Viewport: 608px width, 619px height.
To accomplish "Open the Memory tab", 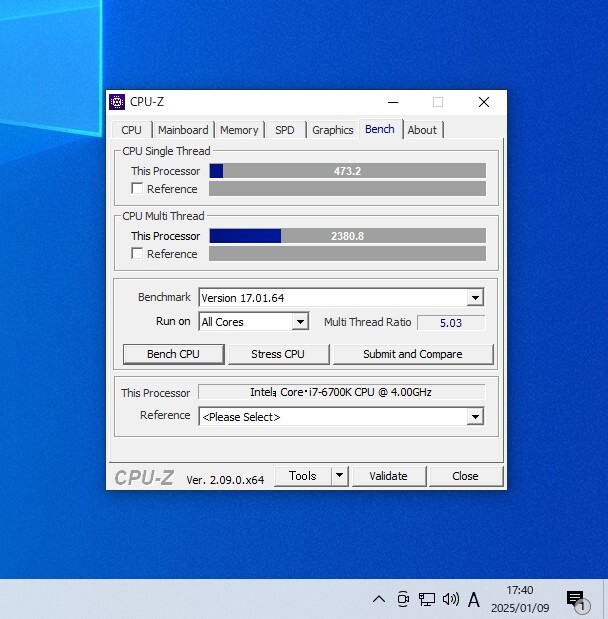I will [239, 130].
